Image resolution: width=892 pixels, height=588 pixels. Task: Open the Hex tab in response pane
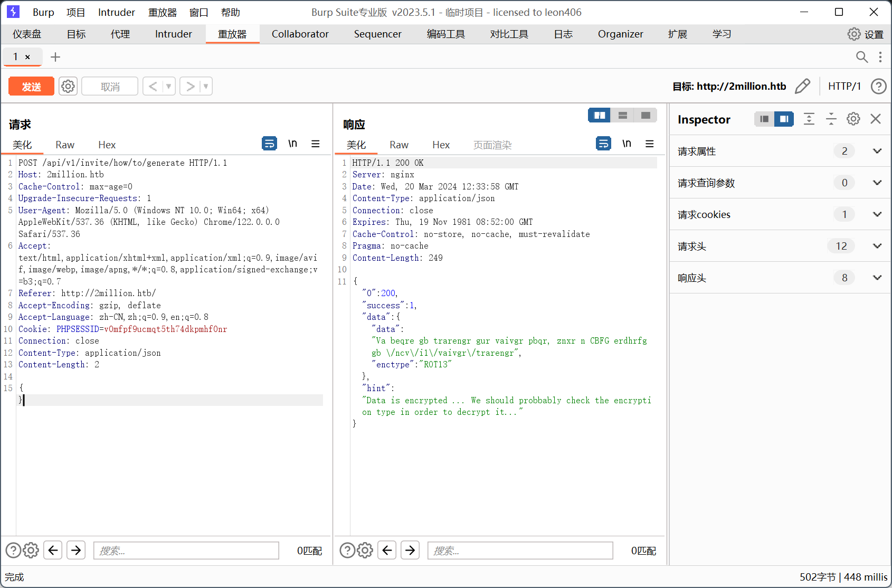pos(441,145)
